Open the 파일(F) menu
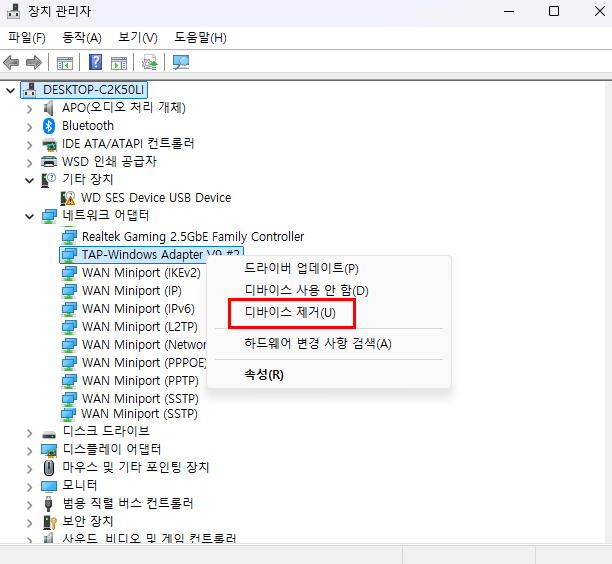Image resolution: width=612 pixels, height=564 pixels. point(27,37)
